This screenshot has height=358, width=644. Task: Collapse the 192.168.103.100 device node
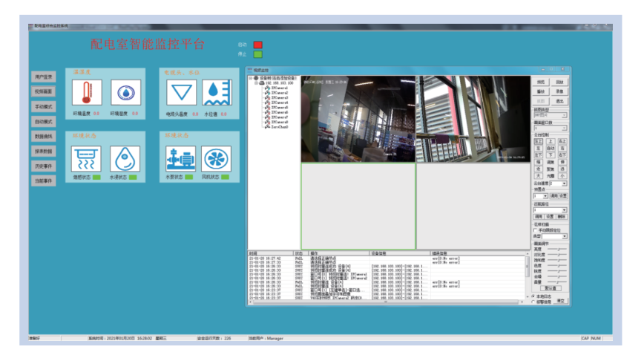[x=256, y=82]
